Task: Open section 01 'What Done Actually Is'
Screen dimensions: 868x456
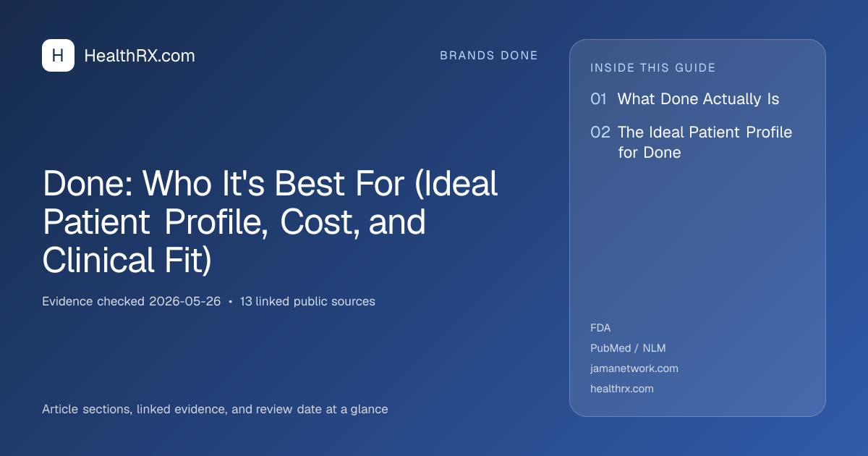Action: click(x=685, y=99)
